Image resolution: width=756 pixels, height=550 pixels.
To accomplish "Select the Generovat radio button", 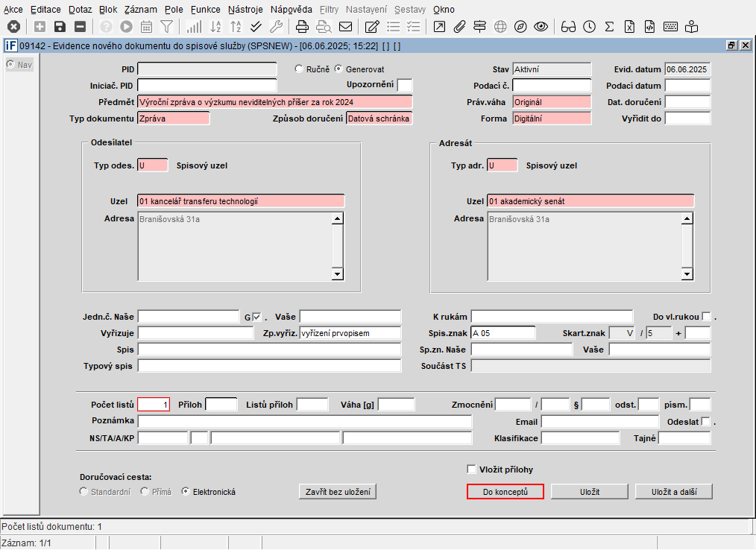I will [x=338, y=69].
